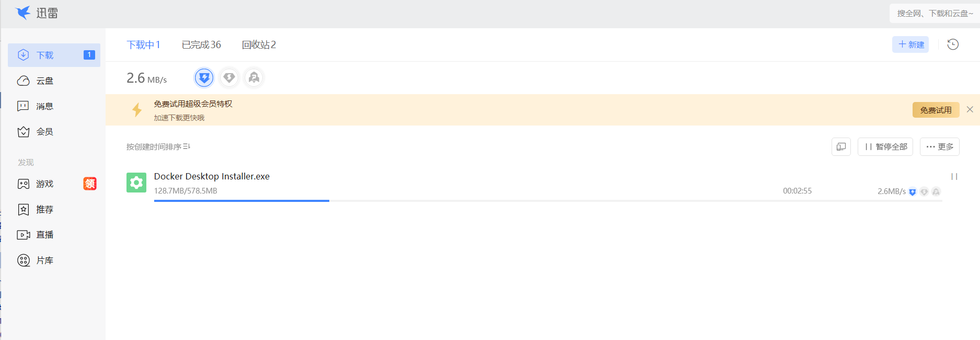Image resolution: width=980 pixels, height=340 pixels.
Task: Click the Docker download progress bar
Action: tap(548, 200)
